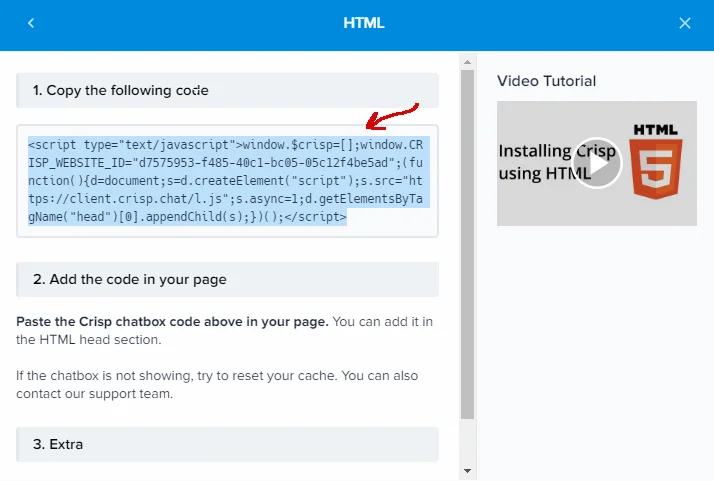
Task: Click the HTML5 shield logo in the video
Action: pyautogui.click(x=657, y=162)
